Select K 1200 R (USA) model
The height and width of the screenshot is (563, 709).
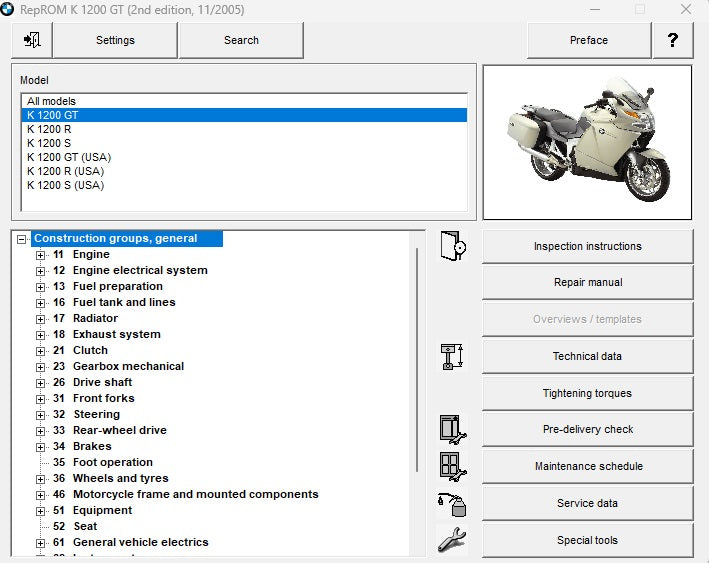64,171
